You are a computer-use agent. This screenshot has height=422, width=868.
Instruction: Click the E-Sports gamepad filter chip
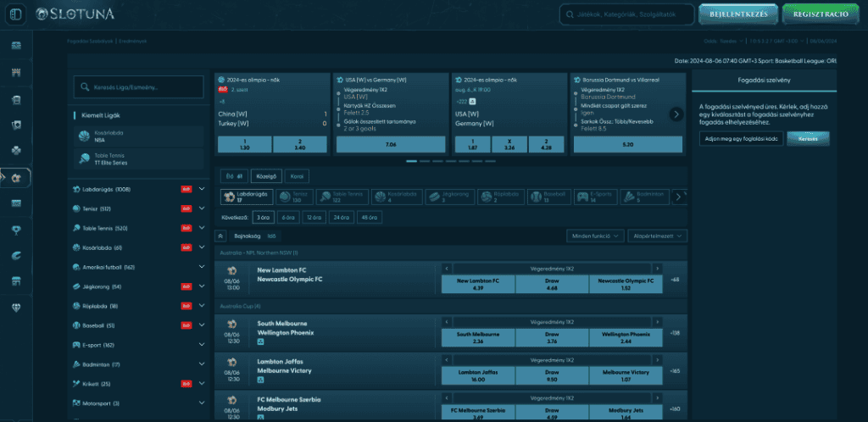pos(592,197)
